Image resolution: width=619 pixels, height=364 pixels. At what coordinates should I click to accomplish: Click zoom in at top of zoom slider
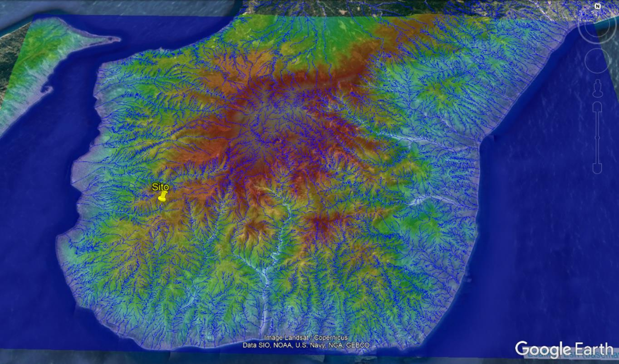click(597, 107)
